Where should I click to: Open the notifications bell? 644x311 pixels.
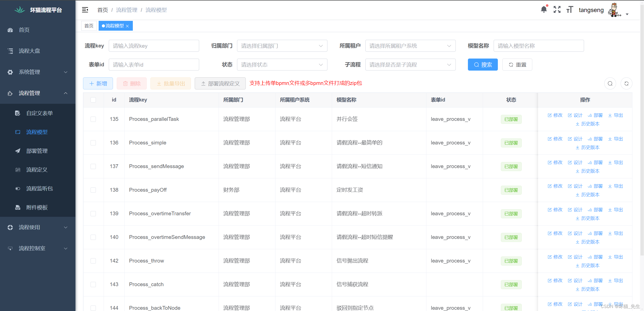pos(544,9)
